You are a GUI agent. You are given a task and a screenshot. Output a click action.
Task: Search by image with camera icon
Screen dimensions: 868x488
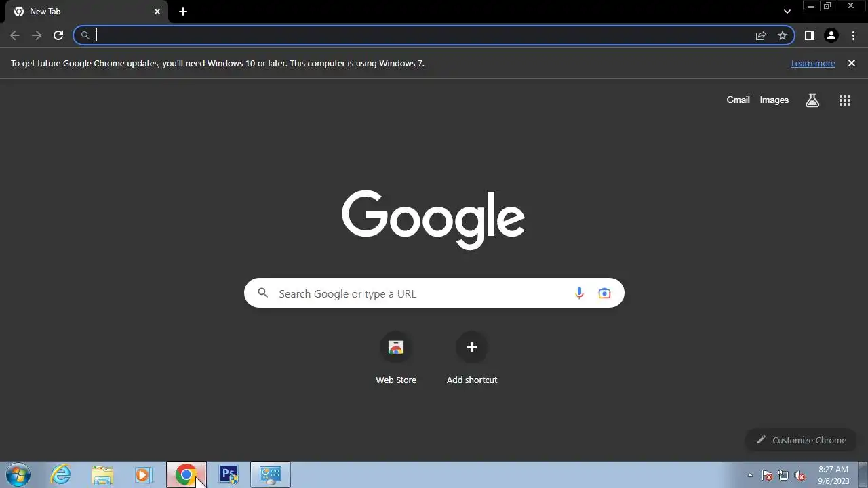604,293
